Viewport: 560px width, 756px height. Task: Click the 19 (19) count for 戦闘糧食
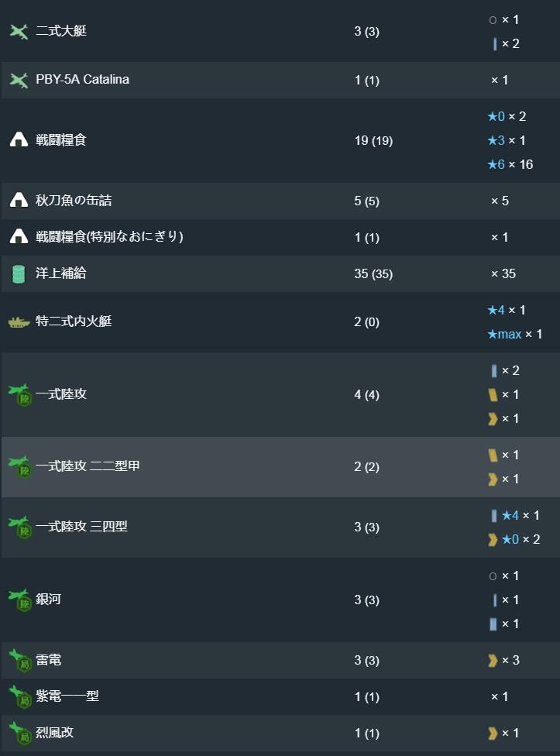[373, 141]
